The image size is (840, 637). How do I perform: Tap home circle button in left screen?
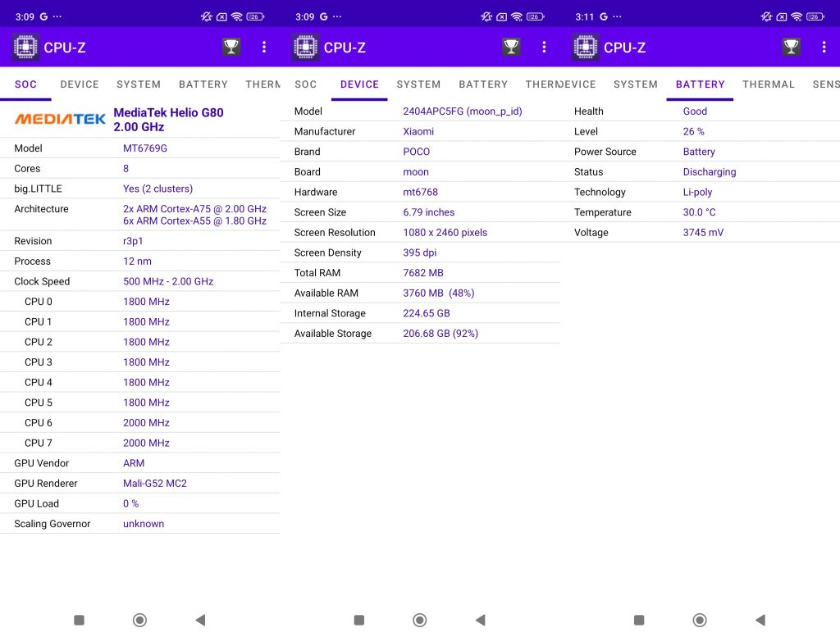[x=139, y=620]
